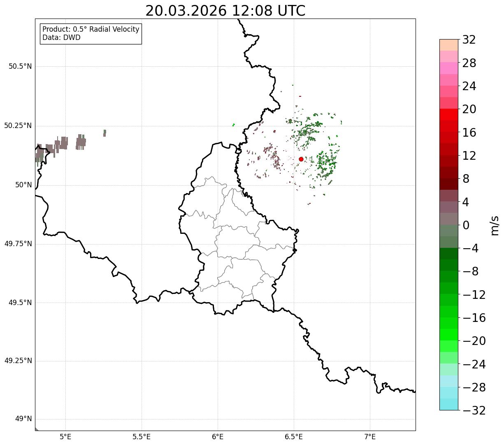Image resolution: width=504 pixels, height=445 pixels.
Task: Click the colorbar tick label −16
Action: click(x=474, y=318)
